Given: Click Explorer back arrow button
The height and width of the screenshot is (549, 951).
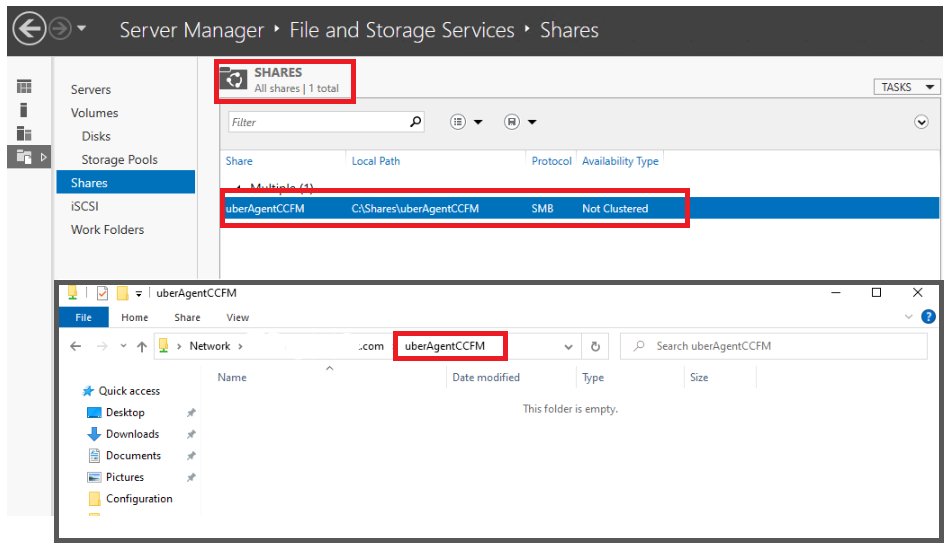Looking at the screenshot, I should 75,346.
